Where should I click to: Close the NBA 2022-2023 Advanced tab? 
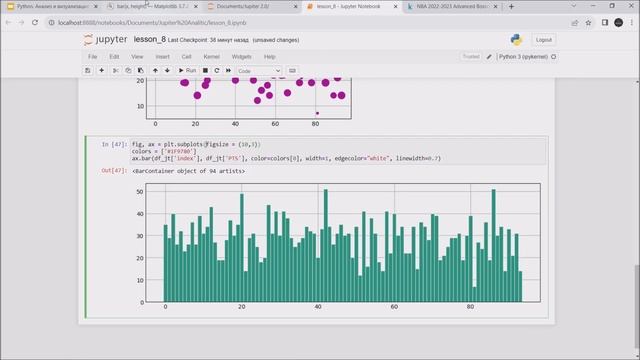(496, 7)
